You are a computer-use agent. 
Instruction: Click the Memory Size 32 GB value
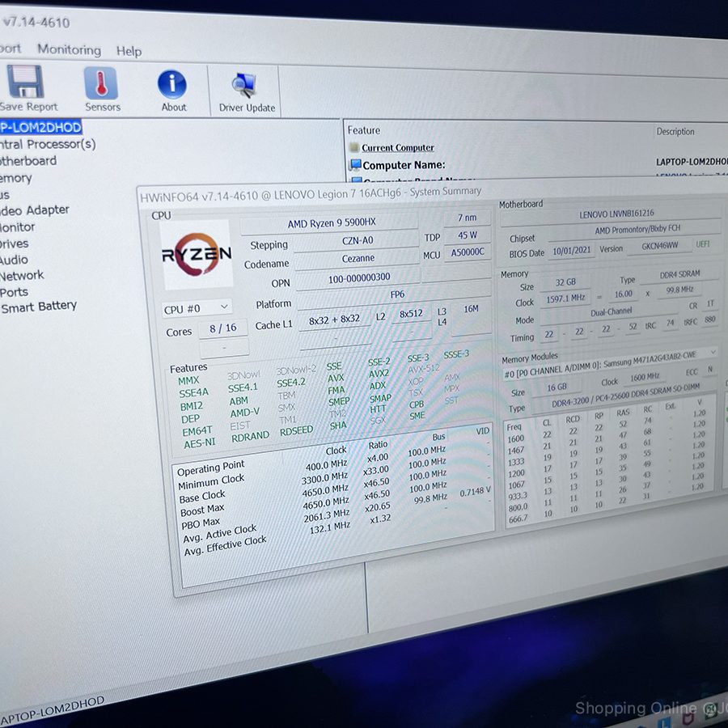(x=565, y=282)
